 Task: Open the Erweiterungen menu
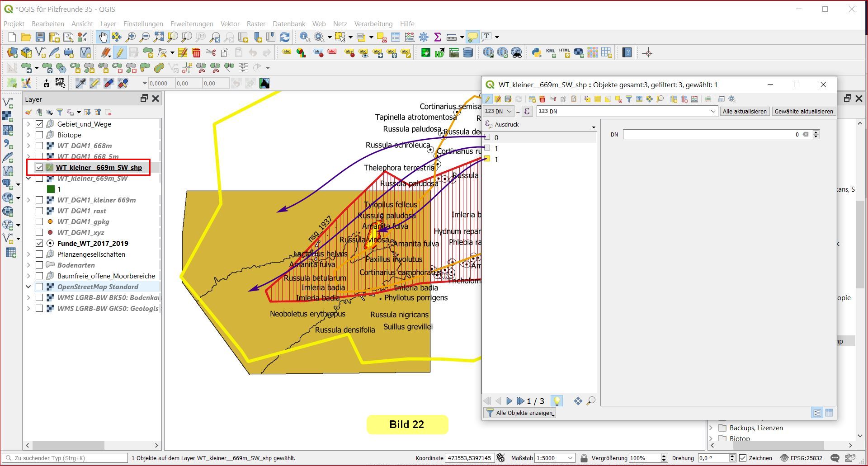[x=191, y=24]
